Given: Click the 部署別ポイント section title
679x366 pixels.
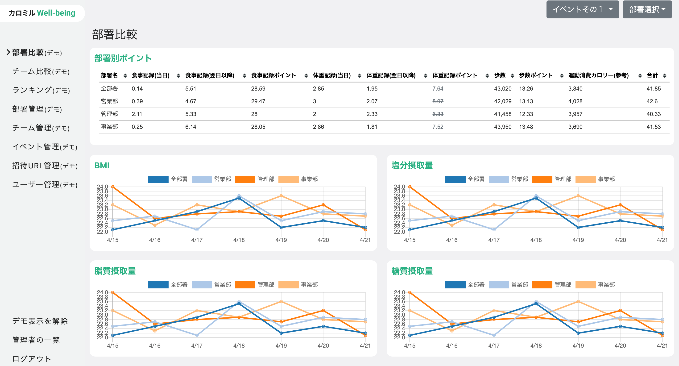Looking at the screenshot, I should coord(123,58).
